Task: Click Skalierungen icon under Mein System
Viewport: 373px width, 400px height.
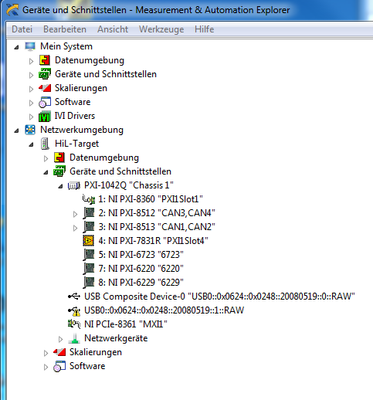Action: click(x=44, y=88)
